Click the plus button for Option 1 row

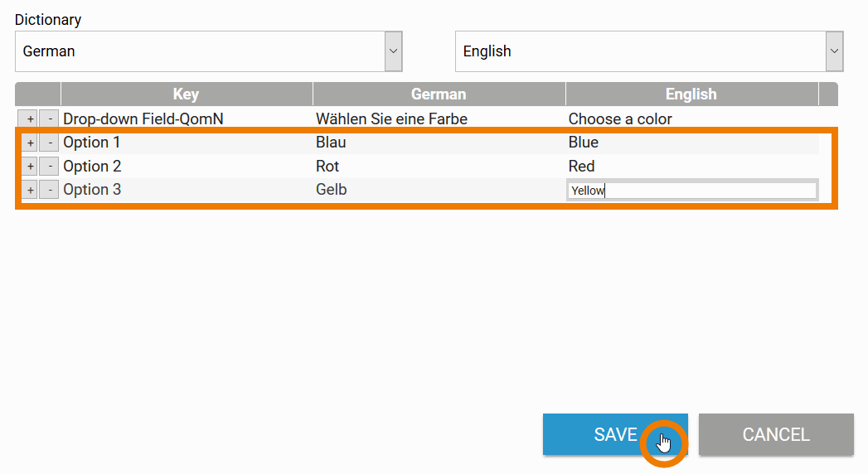(x=30, y=143)
